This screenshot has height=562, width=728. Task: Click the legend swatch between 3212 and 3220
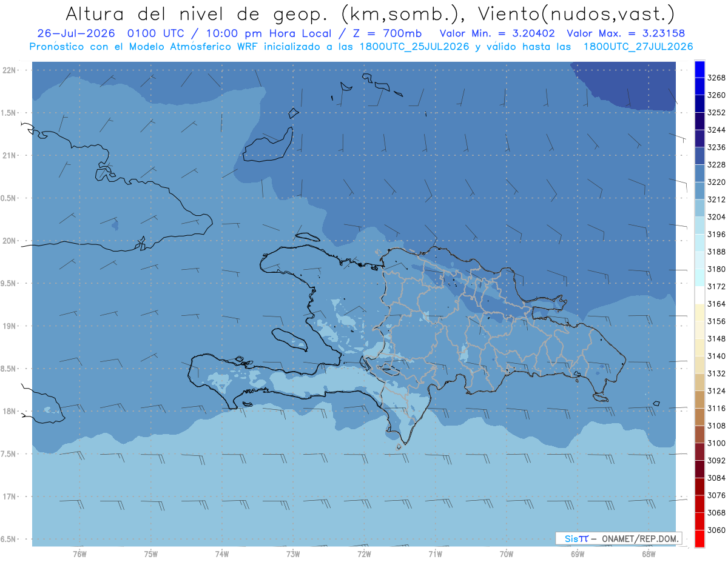coord(699,190)
